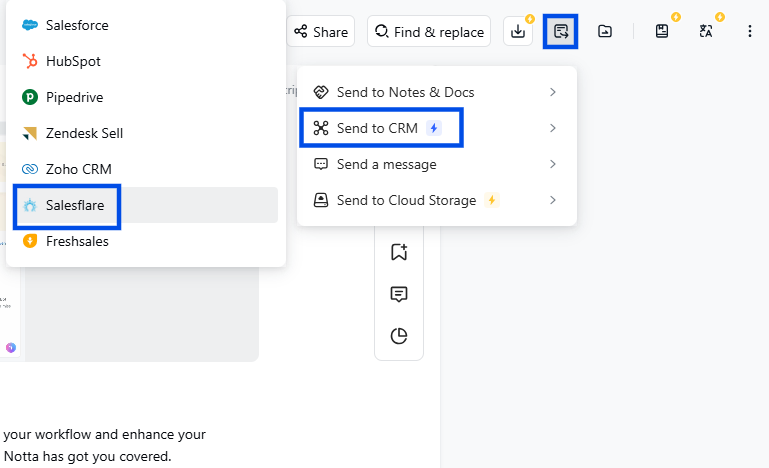Select HubSpot from the CRM list
This screenshot has width=769, height=468.
(x=146, y=61)
